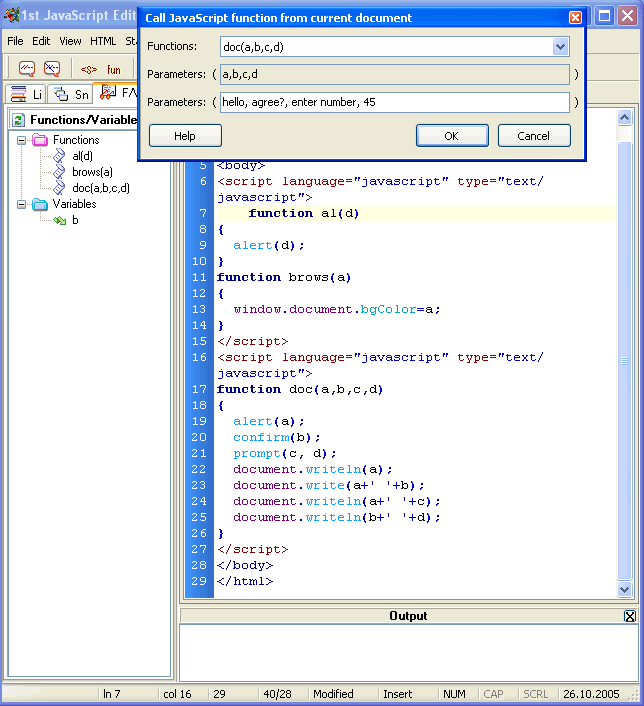Open the View menu
Viewport: 644px width, 706px height.
tap(70, 41)
